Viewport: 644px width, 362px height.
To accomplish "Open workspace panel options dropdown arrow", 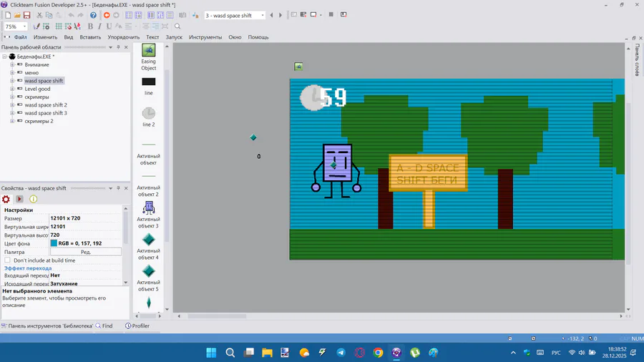I will pos(110,47).
